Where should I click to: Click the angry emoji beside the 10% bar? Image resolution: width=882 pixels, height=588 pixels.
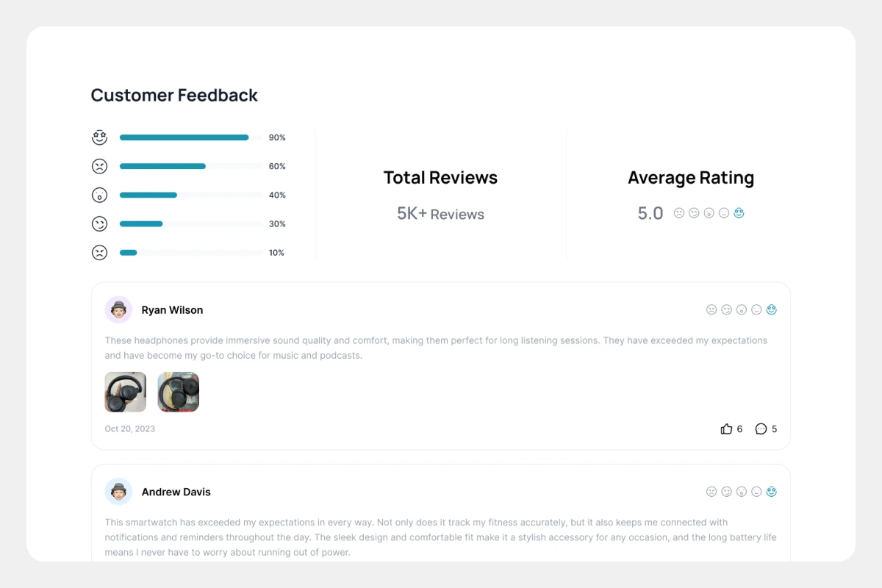point(99,252)
